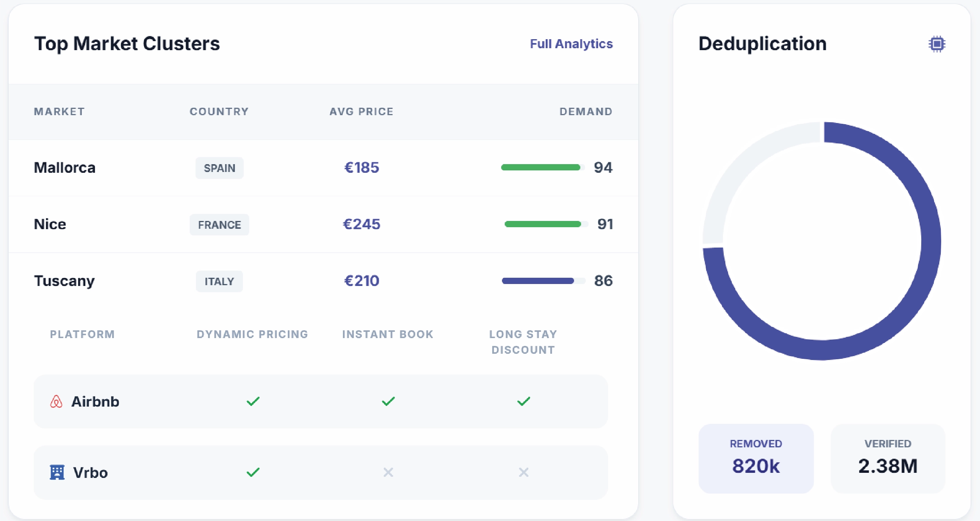The image size is (980, 521).
Task: Open the Full Analytics link
Action: 571,44
